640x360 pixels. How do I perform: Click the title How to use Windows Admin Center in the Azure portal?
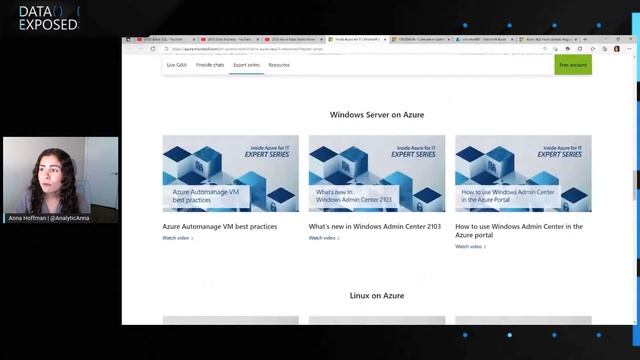(519, 231)
